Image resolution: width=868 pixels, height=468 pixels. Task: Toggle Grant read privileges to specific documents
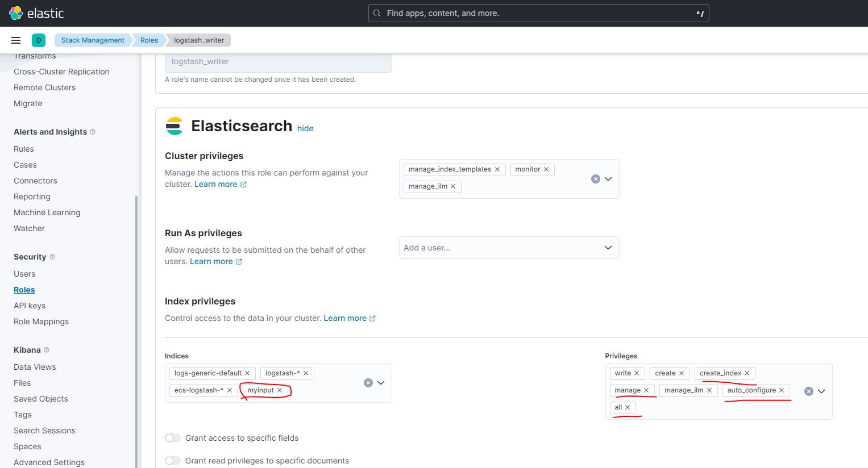tap(173, 461)
